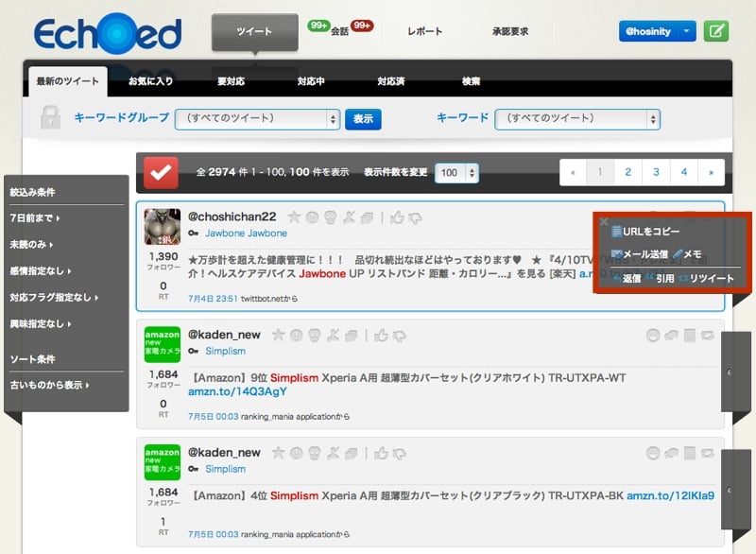Open the レポート tab
Image resolution: width=756 pixels, height=554 pixels.
pos(424,31)
